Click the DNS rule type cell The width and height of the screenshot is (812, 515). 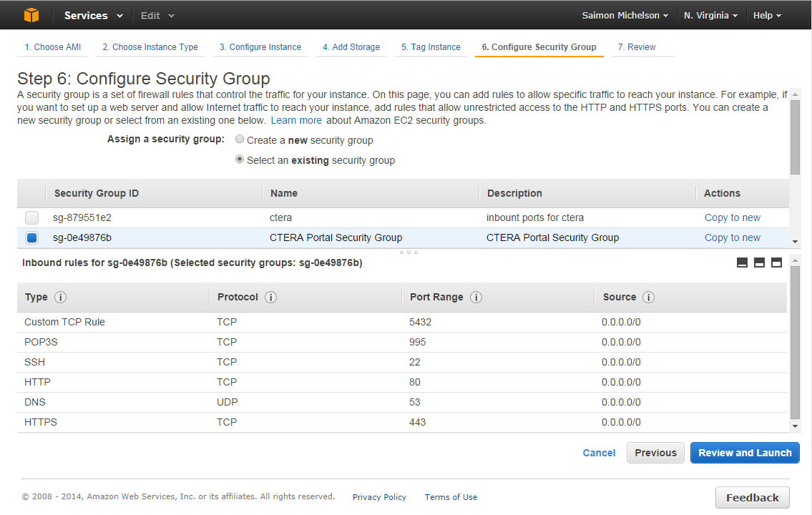pos(34,402)
